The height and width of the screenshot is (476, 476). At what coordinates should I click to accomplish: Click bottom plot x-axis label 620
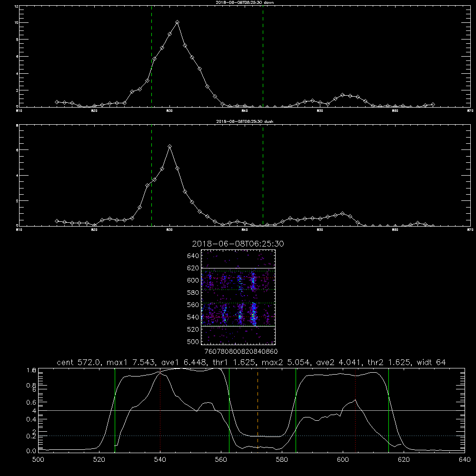pos(404,460)
